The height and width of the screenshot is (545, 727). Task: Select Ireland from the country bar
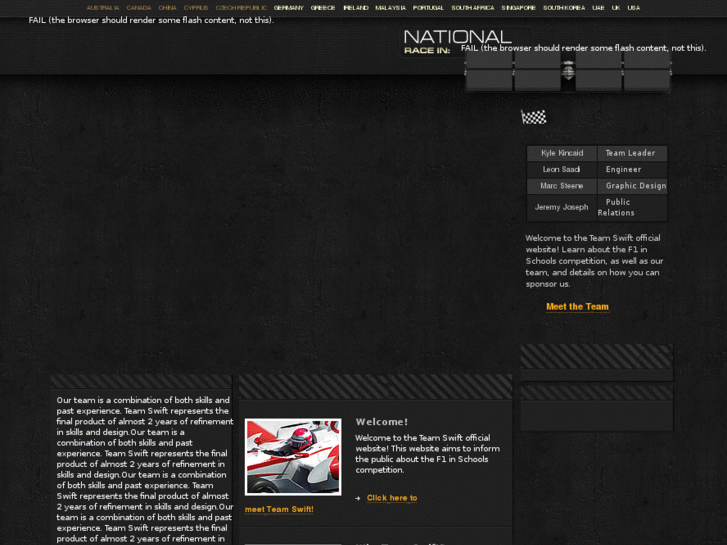(356, 8)
